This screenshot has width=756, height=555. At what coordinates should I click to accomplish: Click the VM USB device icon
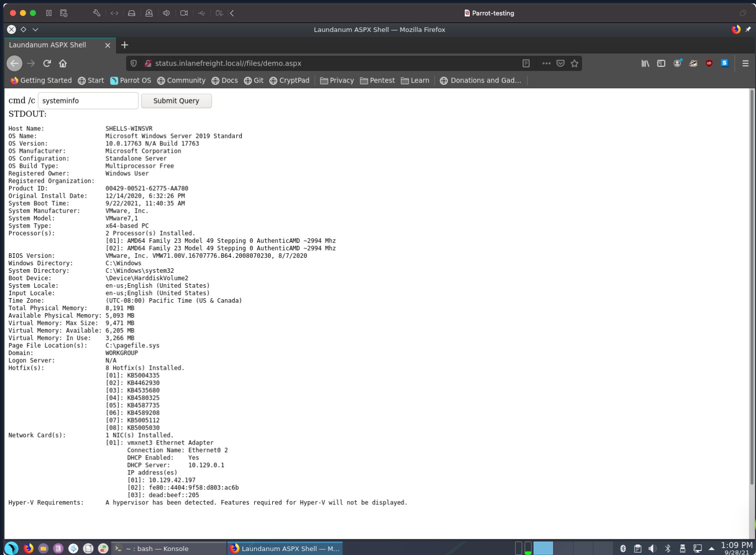201,13
